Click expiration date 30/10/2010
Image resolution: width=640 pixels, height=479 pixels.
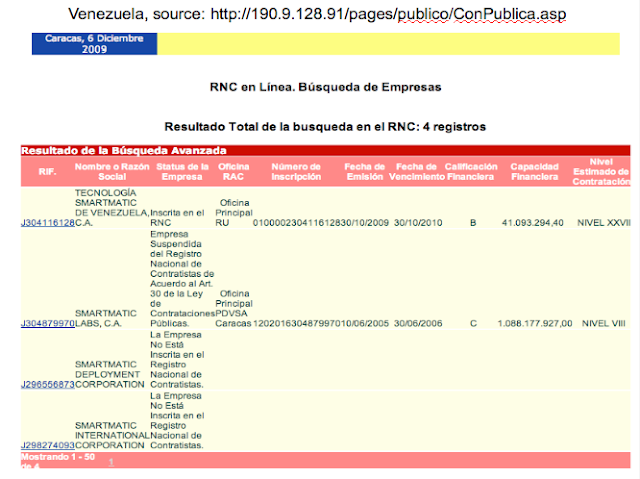tap(418, 223)
